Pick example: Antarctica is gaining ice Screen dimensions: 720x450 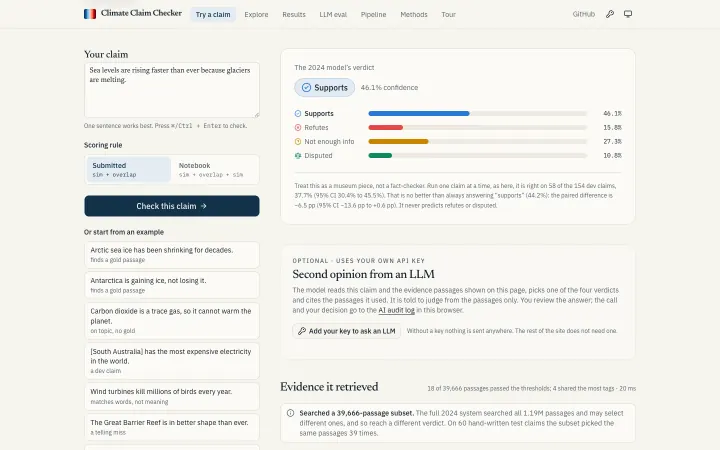pyautogui.click(x=172, y=285)
